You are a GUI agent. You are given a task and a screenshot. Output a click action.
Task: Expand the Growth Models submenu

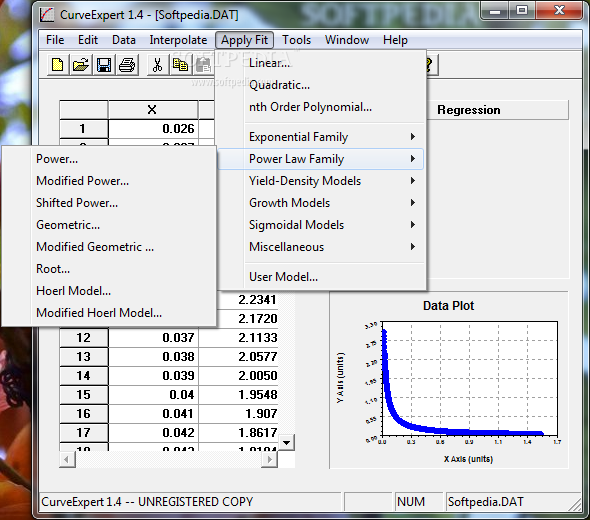click(x=321, y=203)
